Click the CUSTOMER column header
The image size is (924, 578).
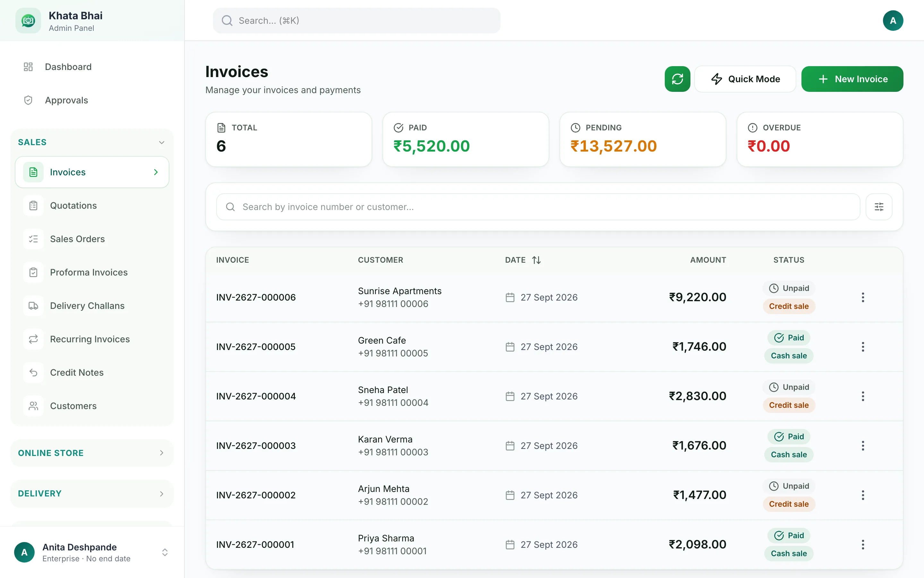pos(380,260)
